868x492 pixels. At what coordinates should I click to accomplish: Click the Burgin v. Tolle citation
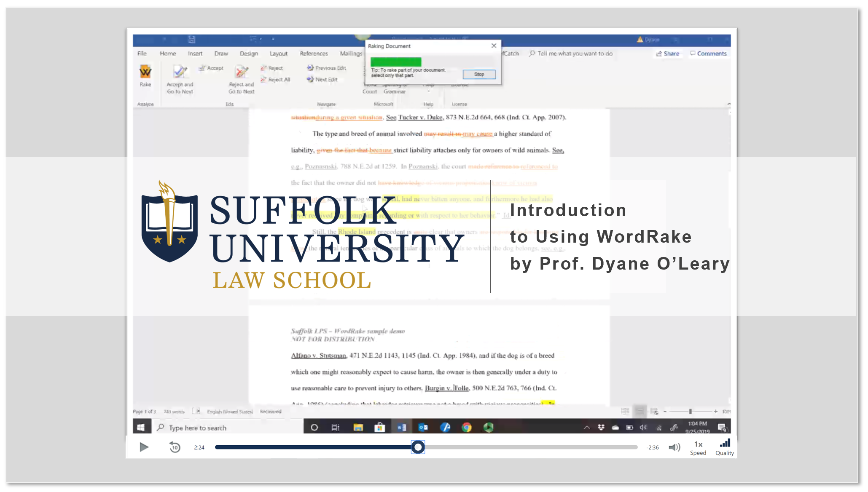(x=446, y=388)
